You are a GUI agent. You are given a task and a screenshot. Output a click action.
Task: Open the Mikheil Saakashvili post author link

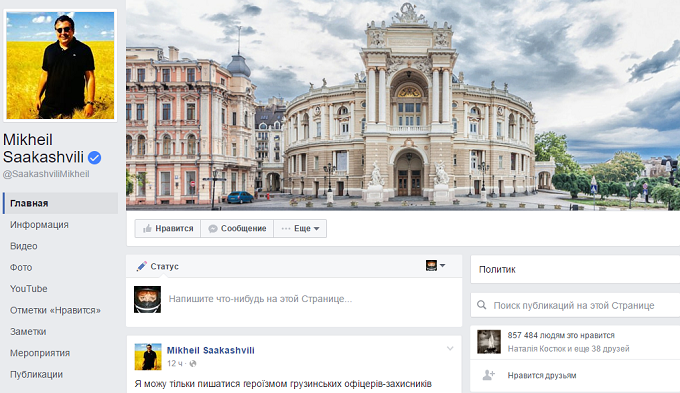(x=211, y=350)
